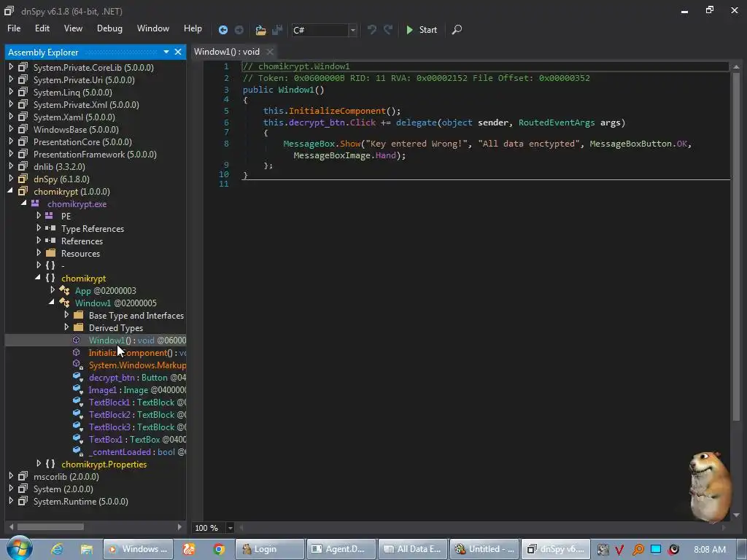Close the Window1() : void tab
Viewport: 747px width, 560px height.
pos(270,52)
